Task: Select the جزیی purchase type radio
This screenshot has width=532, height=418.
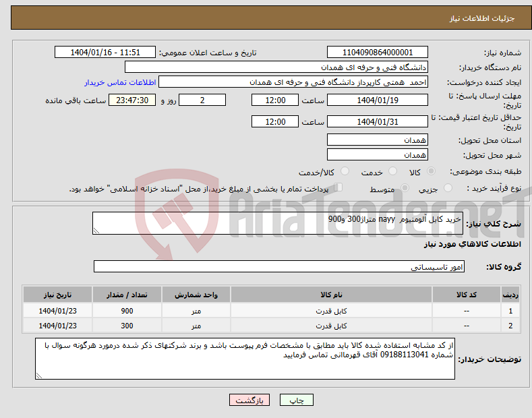Action: (448, 187)
